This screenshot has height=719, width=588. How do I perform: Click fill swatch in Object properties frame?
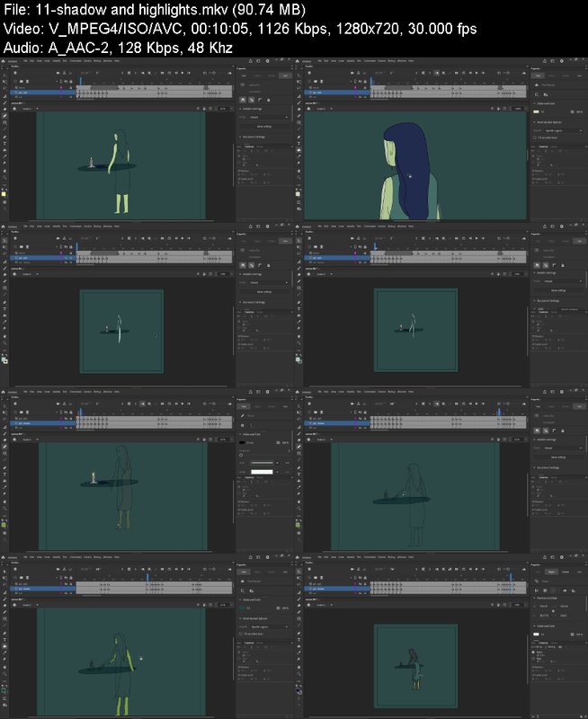tap(536, 635)
